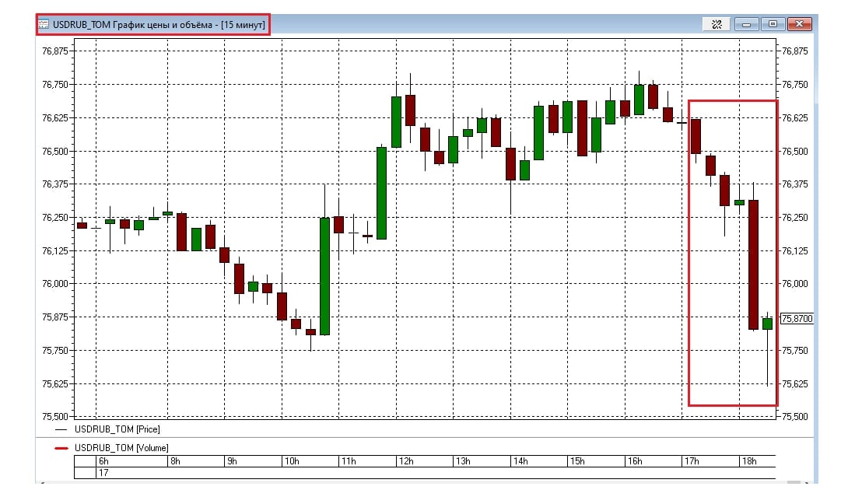Click the 11h time axis label
This screenshot has width=841, height=504.
tap(349, 461)
